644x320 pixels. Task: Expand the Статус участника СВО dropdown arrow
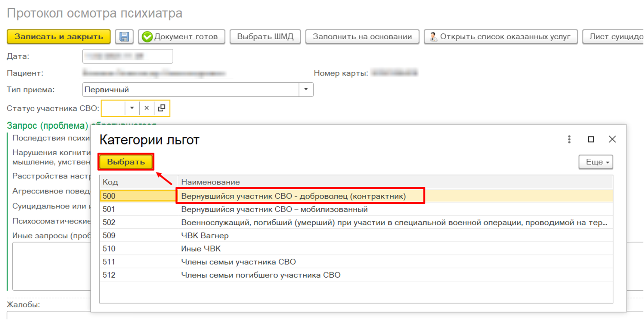click(x=132, y=108)
